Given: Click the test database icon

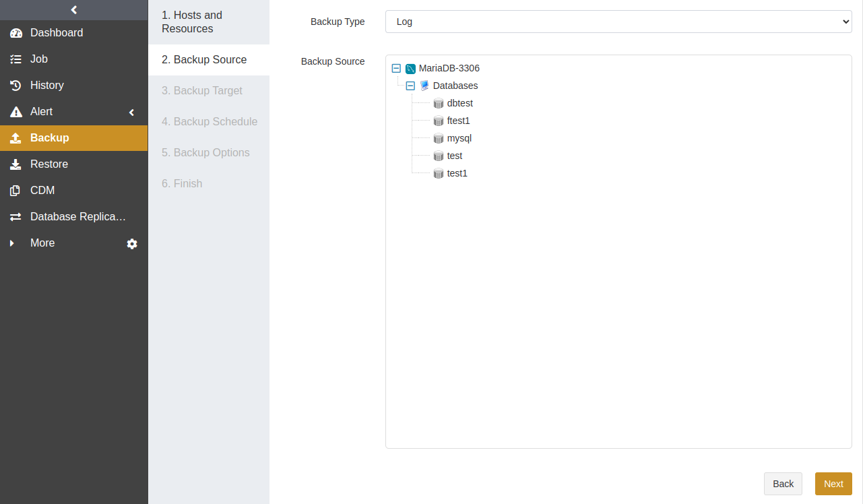Looking at the screenshot, I should pyautogui.click(x=439, y=156).
